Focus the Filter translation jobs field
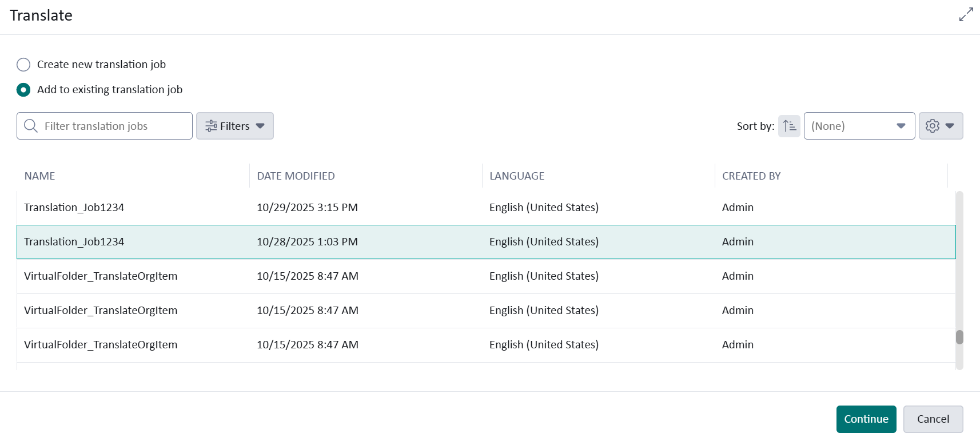The height and width of the screenshot is (441, 980). pos(114,126)
